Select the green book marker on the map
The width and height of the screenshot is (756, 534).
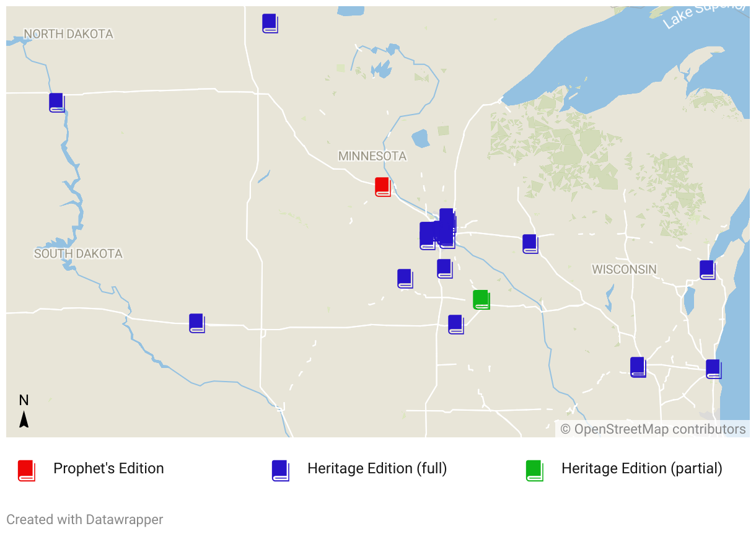pos(481,299)
